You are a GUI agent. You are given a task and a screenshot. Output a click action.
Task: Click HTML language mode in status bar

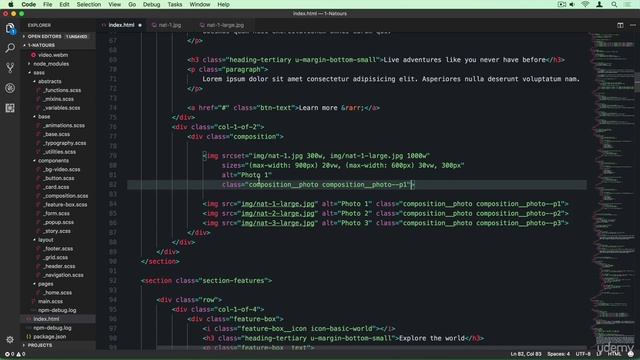tap(614, 354)
